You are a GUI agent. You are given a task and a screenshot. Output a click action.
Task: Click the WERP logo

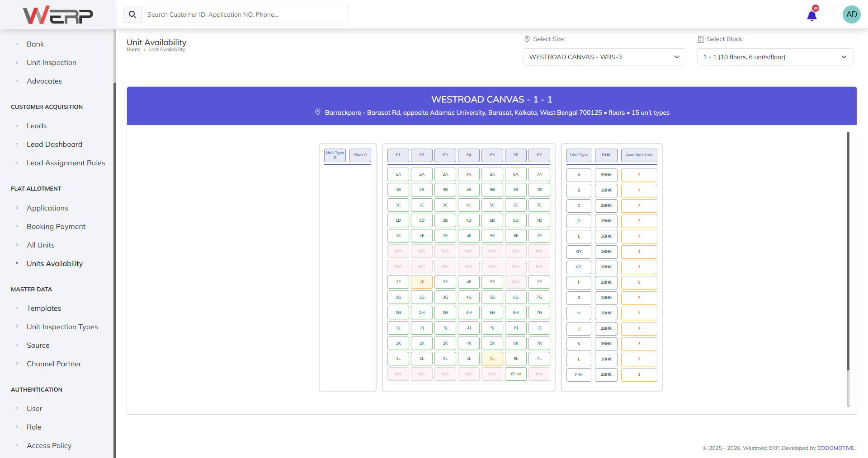58,15
